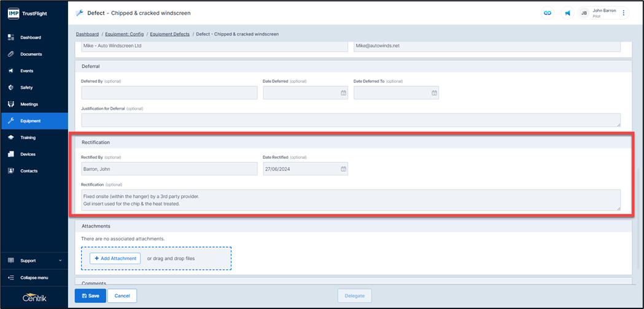
Task: Select Documents in the sidebar
Action: tap(31, 54)
